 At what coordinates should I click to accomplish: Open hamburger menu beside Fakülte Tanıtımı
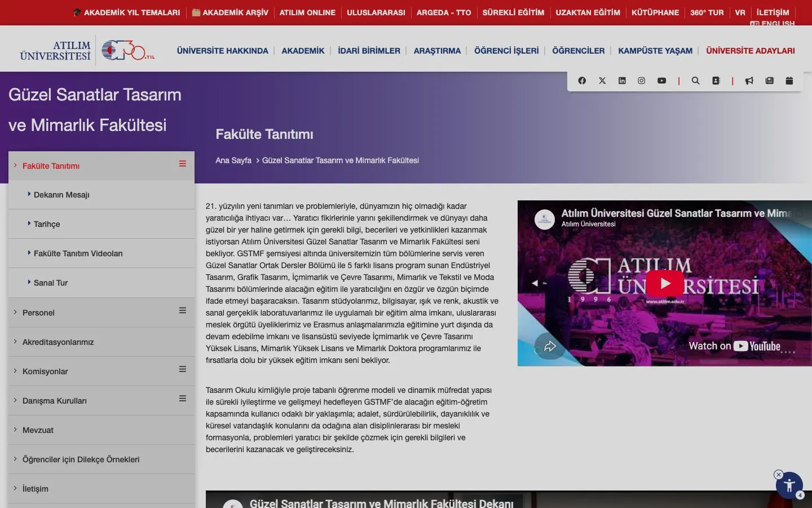pos(183,164)
